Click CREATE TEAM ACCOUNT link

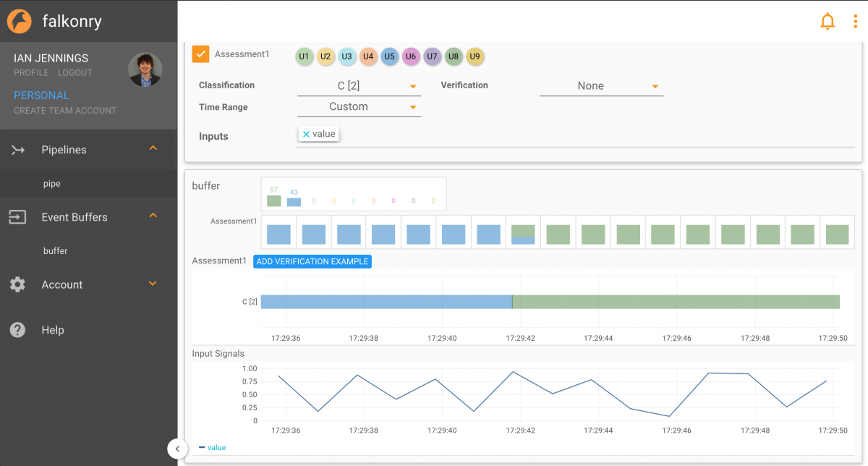pos(65,111)
